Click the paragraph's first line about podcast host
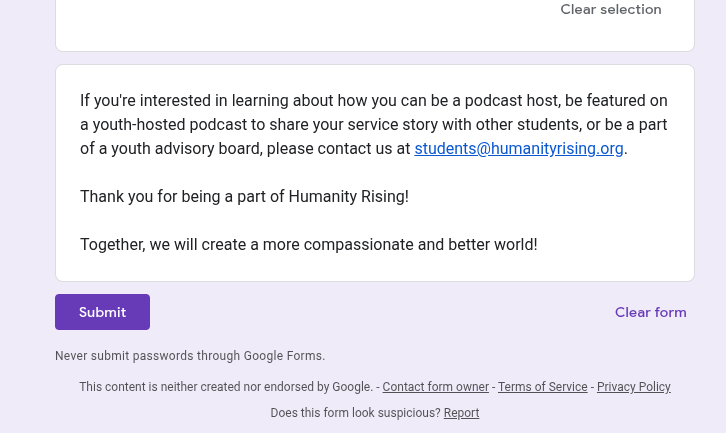726x433 pixels. tap(373, 101)
